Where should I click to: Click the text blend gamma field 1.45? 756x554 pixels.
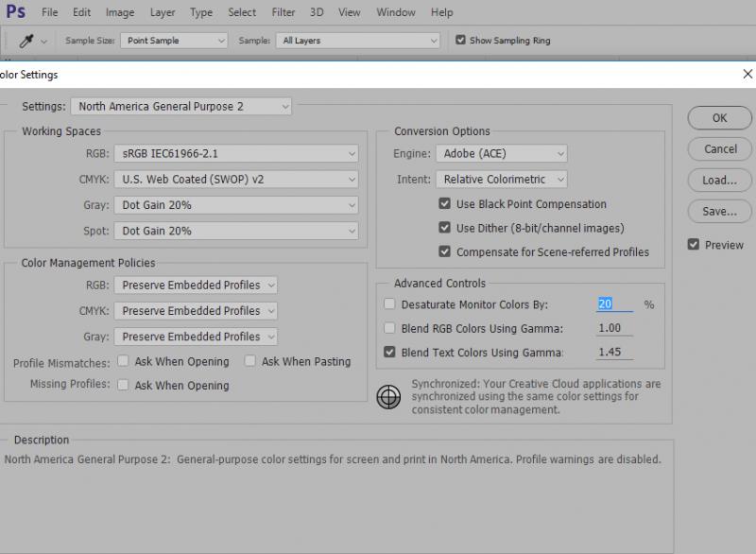click(614, 352)
